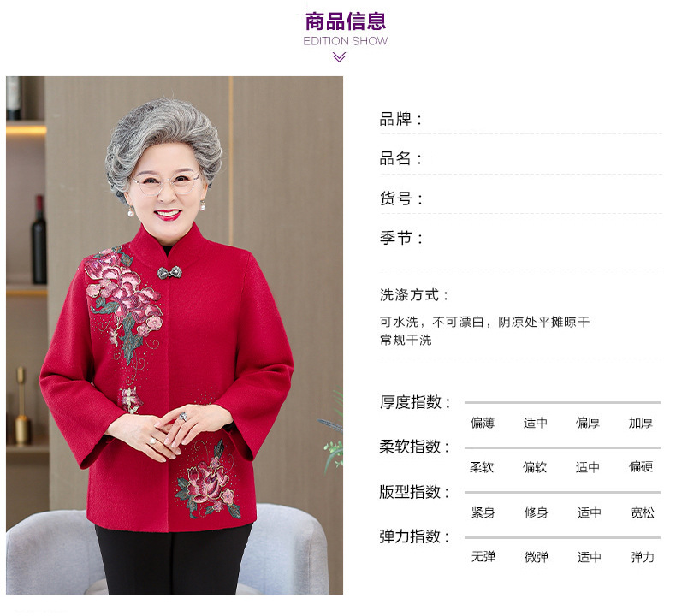
Task: Select 加厚 under thickness index
Action: pos(641,423)
